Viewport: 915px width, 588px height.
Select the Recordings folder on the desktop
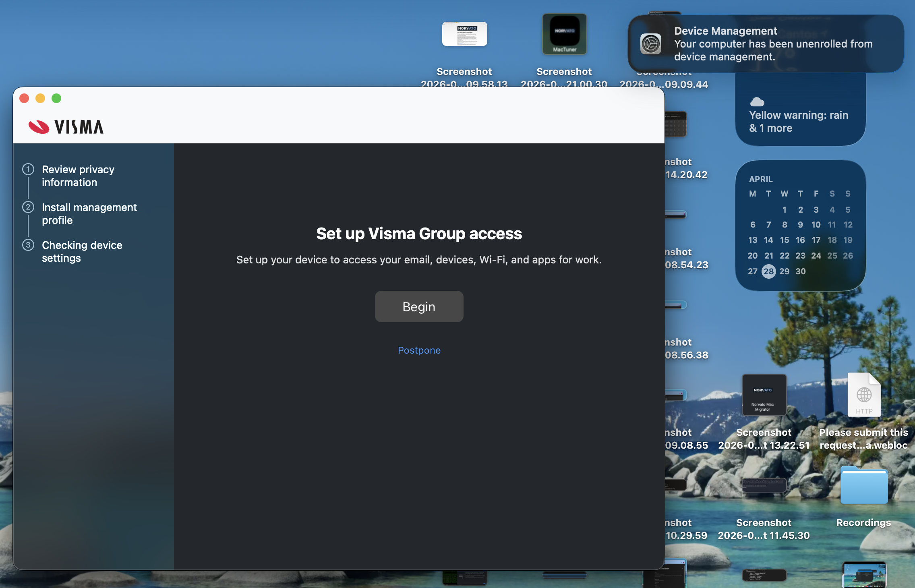click(864, 485)
